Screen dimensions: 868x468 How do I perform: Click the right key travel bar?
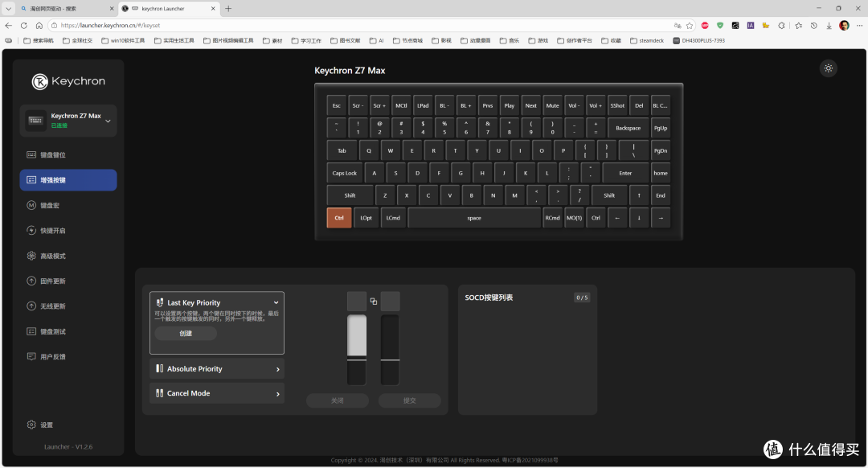[x=391, y=350]
